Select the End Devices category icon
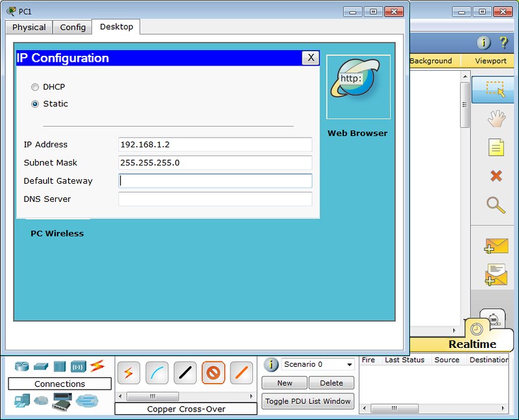Image resolution: width=519 pixels, height=420 pixels. coord(22,401)
